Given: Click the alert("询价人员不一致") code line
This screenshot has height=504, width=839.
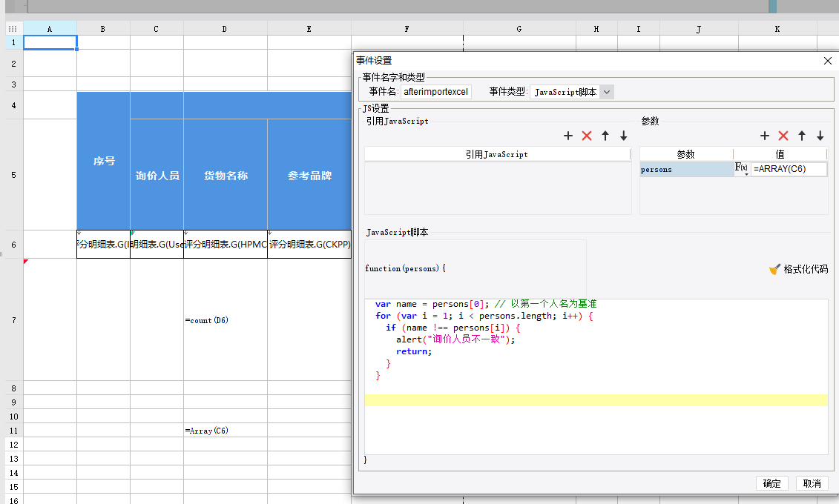Looking at the screenshot, I should pos(455,339).
